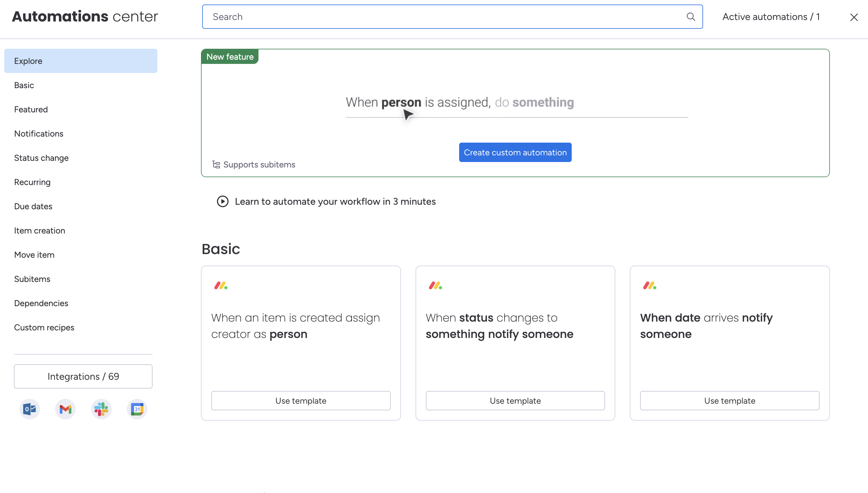Click the Google Calendar integration icon
Screen dimensions: 868x493
click(x=136, y=409)
